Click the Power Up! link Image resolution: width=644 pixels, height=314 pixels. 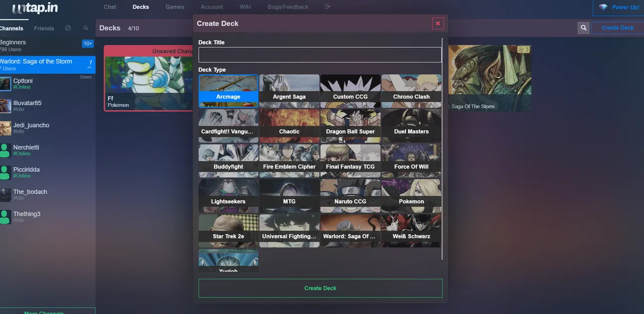click(x=626, y=7)
